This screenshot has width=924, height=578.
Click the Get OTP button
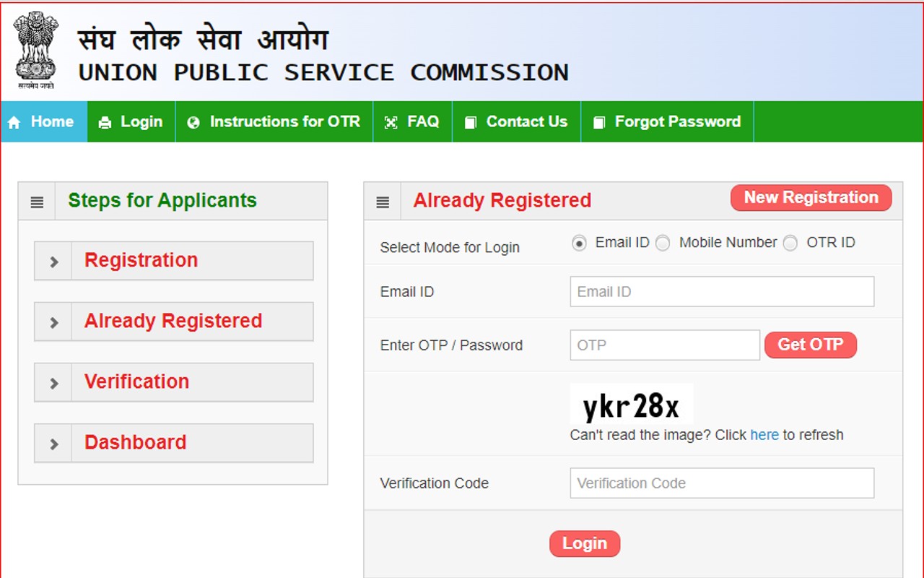pyautogui.click(x=811, y=345)
